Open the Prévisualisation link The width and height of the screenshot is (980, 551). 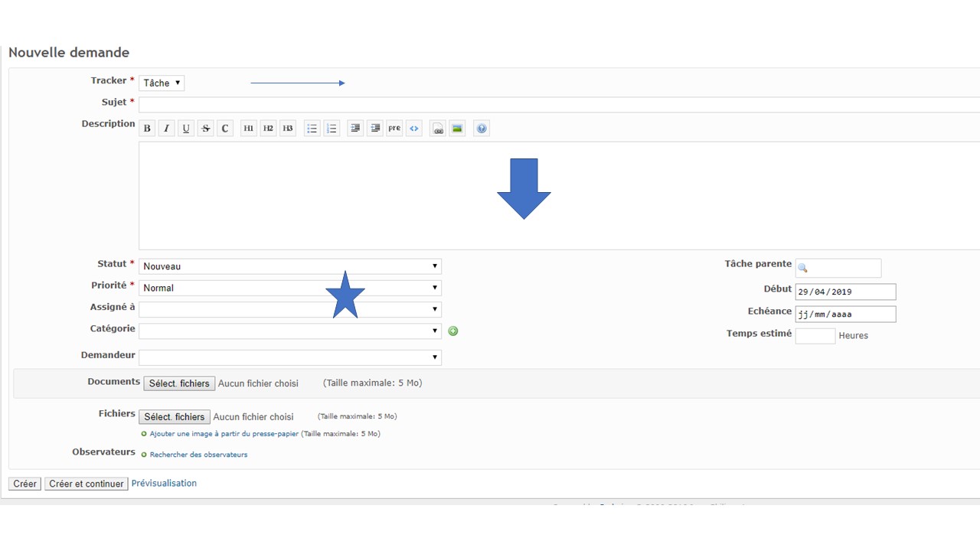click(164, 483)
